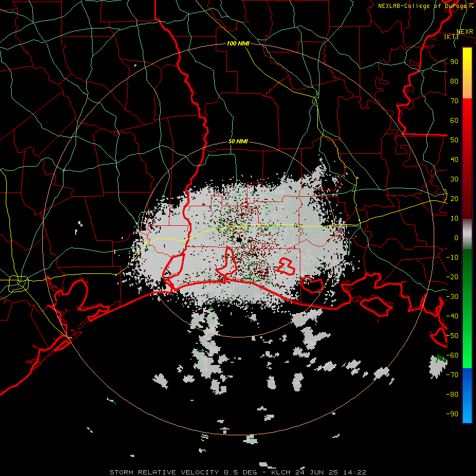Click the NEXLAB-College of DuPage credit text
Image resolution: width=476 pixels, height=476 pixels.
tap(425, 6)
